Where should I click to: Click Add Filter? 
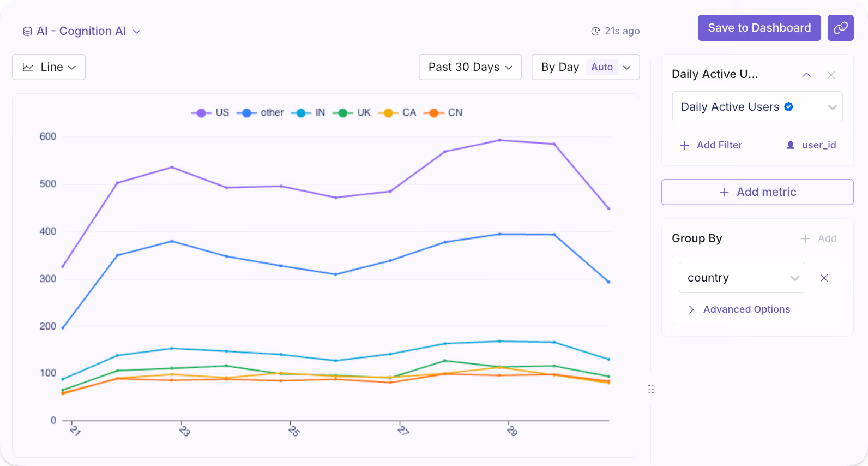pyautogui.click(x=711, y=145)
